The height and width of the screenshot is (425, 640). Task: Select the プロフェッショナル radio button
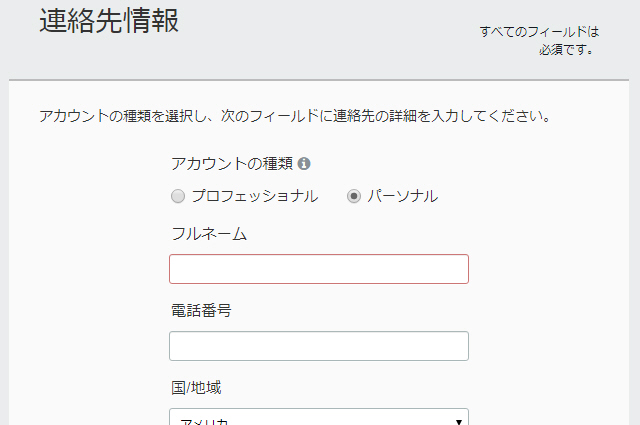(x=178, y=196)
